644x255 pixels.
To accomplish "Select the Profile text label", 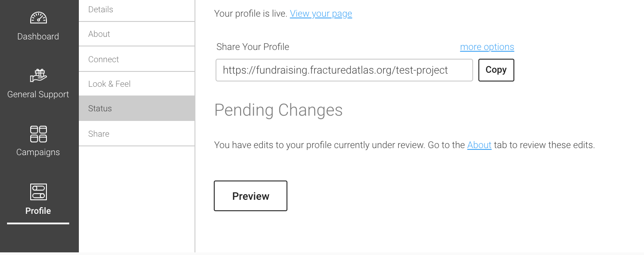I will pos(38,211).
